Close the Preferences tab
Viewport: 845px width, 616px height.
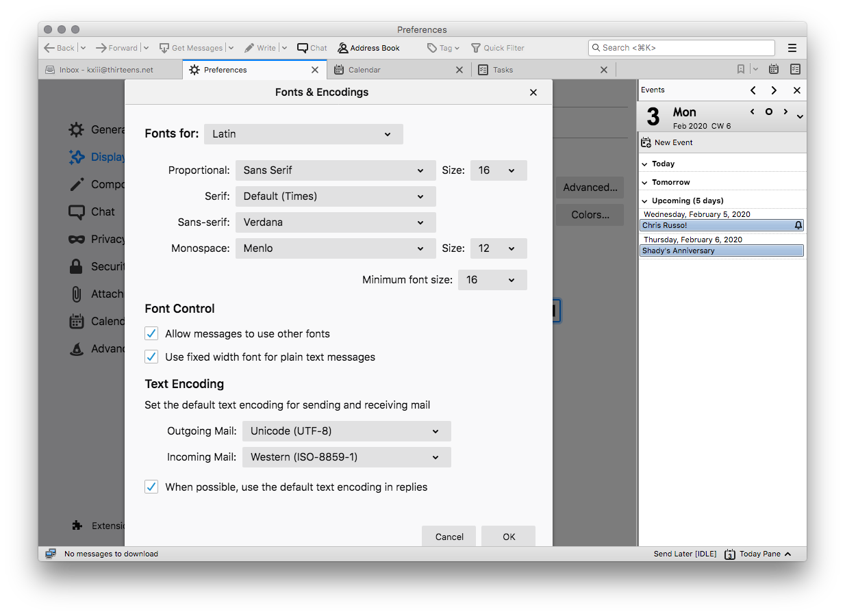pos(315,70)
